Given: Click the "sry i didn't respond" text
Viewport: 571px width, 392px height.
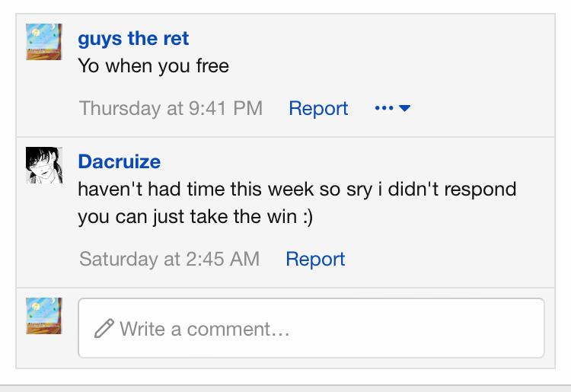Looking at the screenshot, I should [440, 189].
